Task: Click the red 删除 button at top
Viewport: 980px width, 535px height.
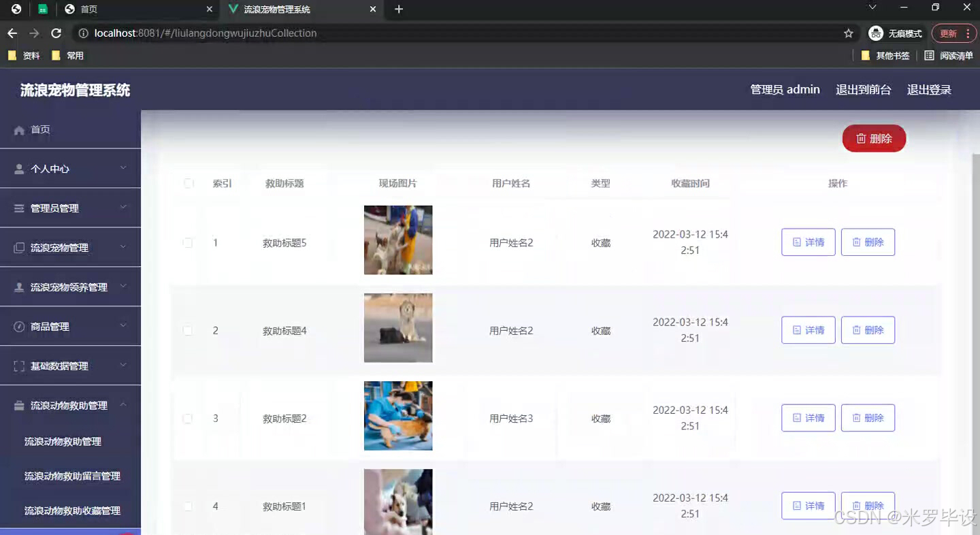Action: pos(874,138)
